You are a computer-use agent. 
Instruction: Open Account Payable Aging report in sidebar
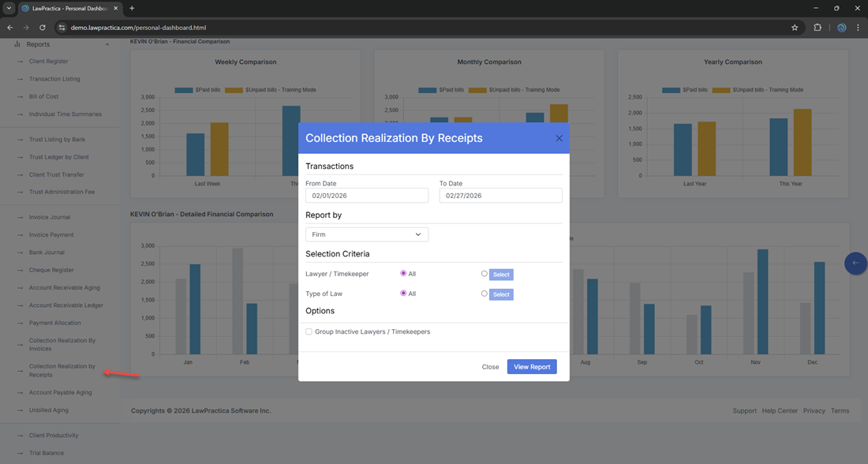(x=60, y=392)
